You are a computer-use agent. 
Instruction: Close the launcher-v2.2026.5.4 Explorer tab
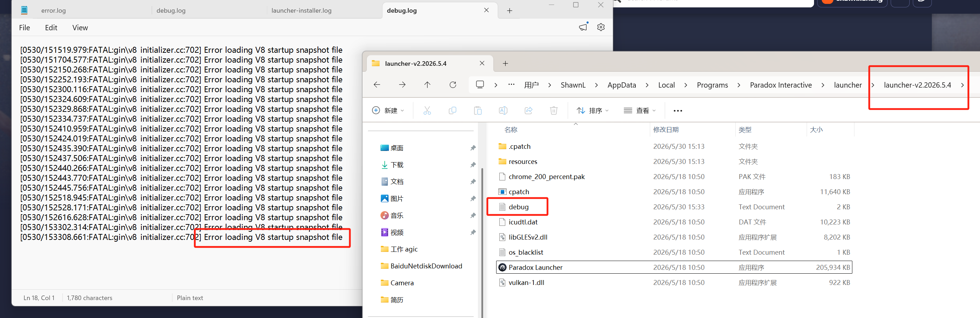tap(482, 63)
